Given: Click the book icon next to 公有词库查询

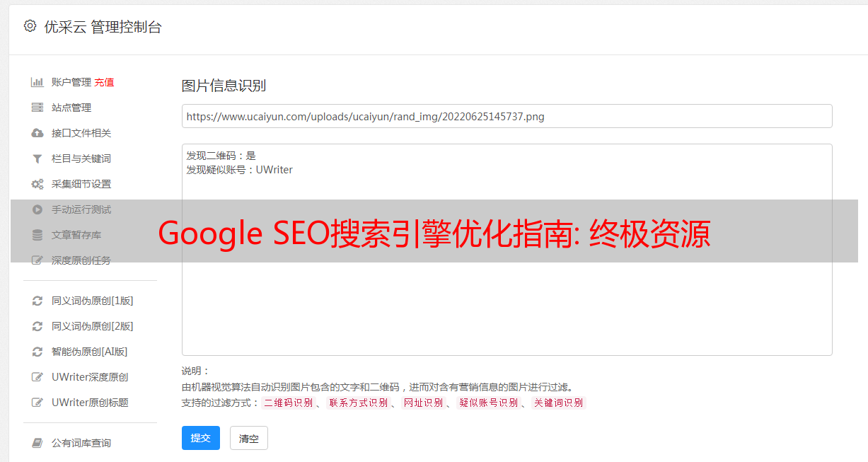Looking at the screenshot, I should click(x=37, y=443).
